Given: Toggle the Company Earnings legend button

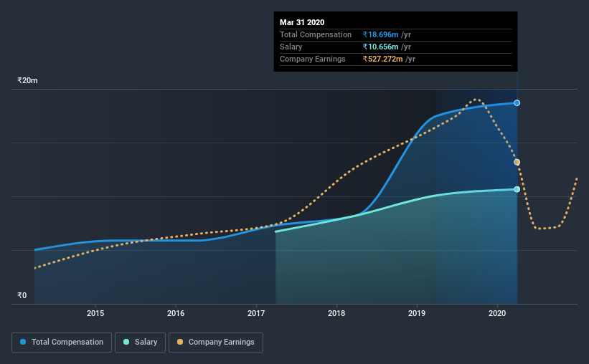Looking at the screenshot, I should point(216,343).
